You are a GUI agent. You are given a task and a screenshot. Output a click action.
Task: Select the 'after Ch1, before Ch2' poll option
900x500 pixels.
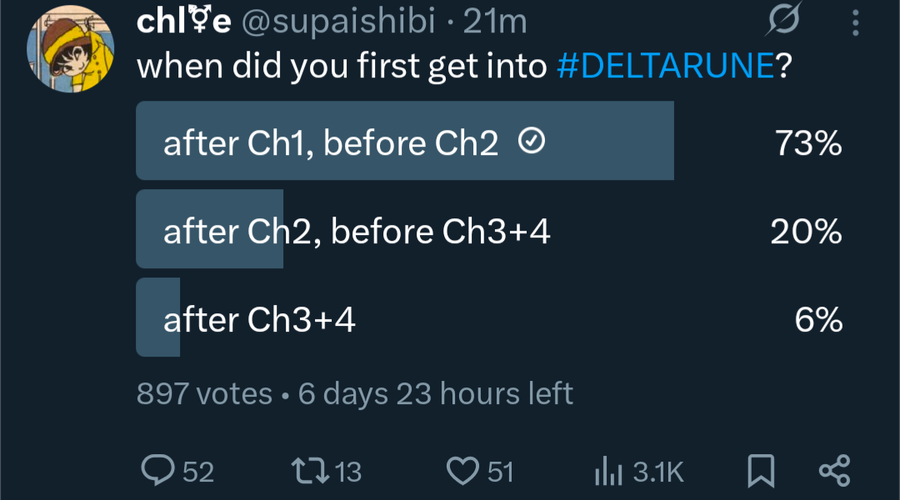point(489,141)
